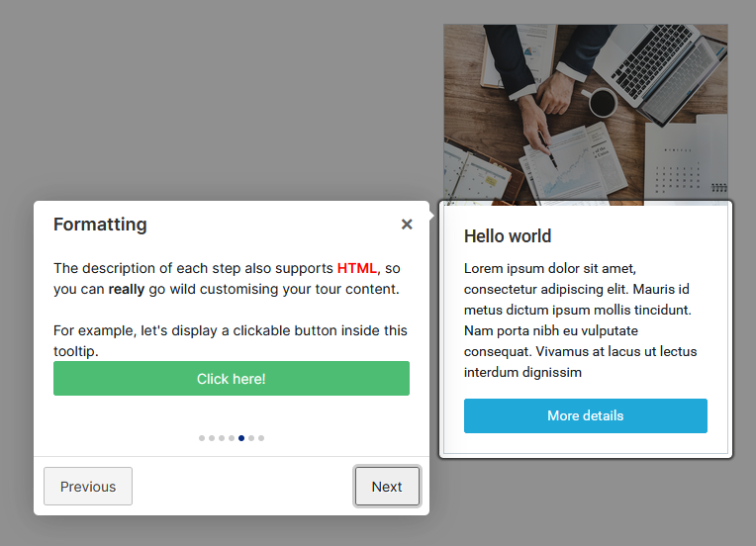Click the red HTML text
The height and width of the screenshot is (546, 756).
click(x=356, y=268)
